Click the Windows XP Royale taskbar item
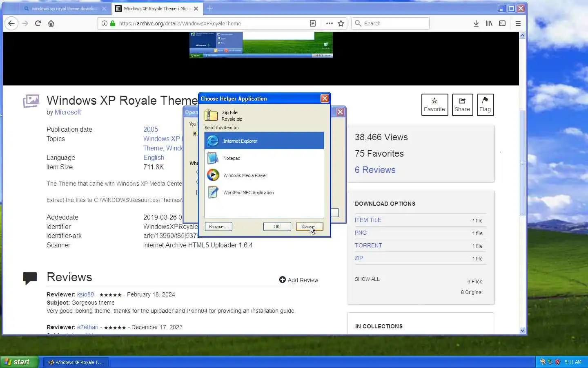588x368 pixels. (x=76, y=362)
